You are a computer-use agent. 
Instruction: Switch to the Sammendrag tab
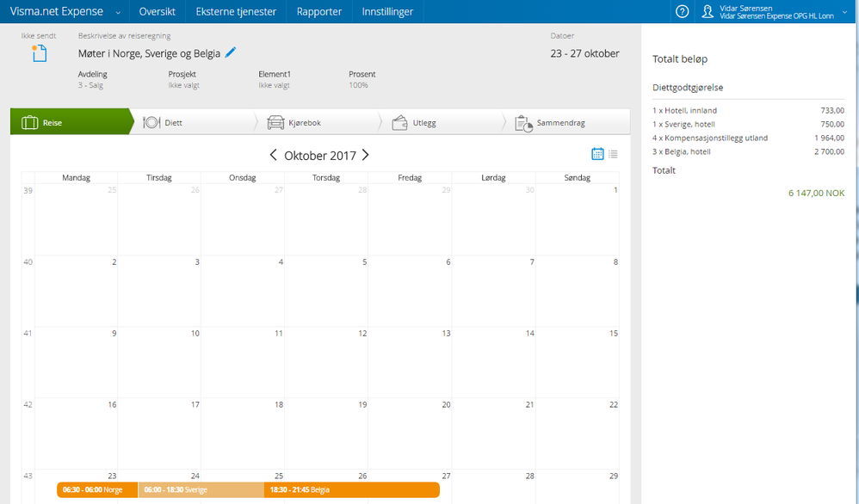(567, 122)
